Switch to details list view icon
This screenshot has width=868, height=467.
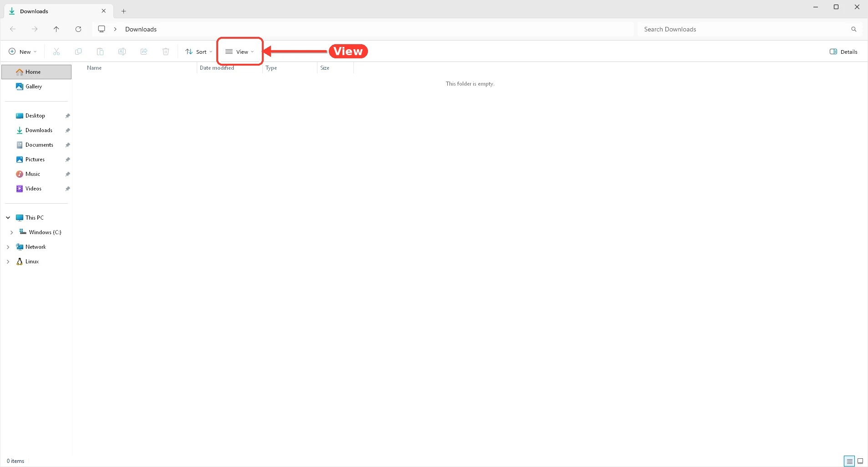[849, 461]
